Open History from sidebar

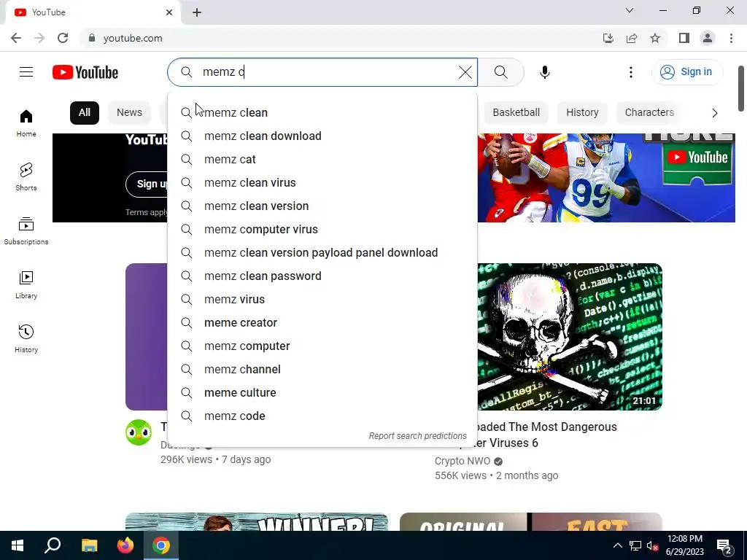[x=26, y=338]
